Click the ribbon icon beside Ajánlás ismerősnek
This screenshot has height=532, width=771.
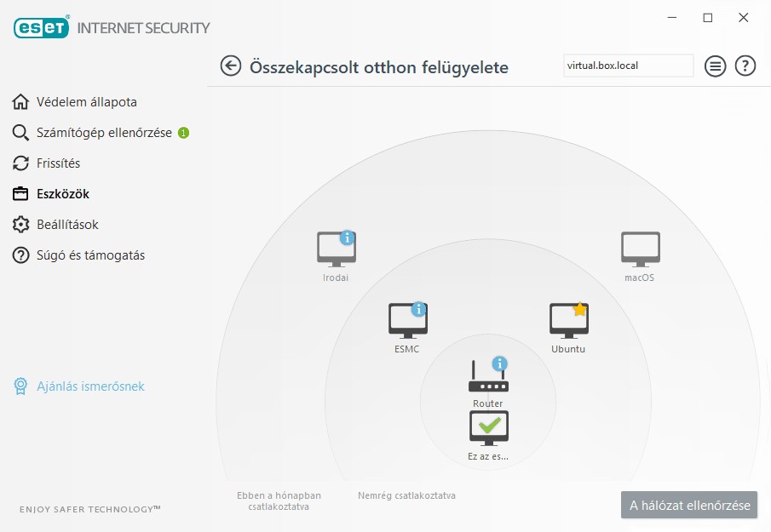[20, 386]
